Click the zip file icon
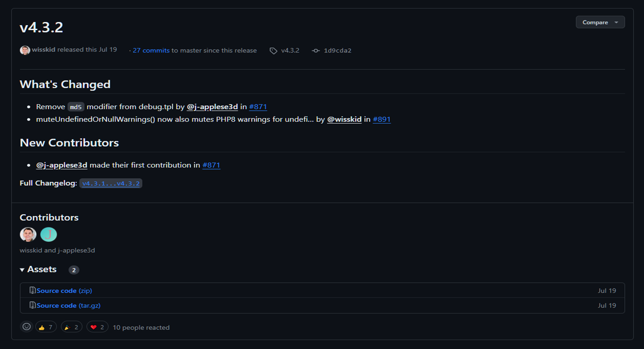This screenshot has height=349, width=644. tap(32, 291)
